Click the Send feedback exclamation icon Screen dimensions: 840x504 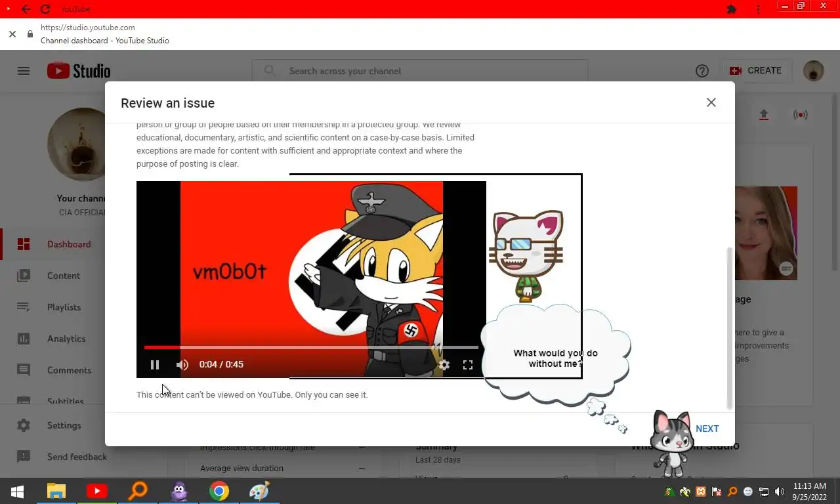(x=24, y=457)
